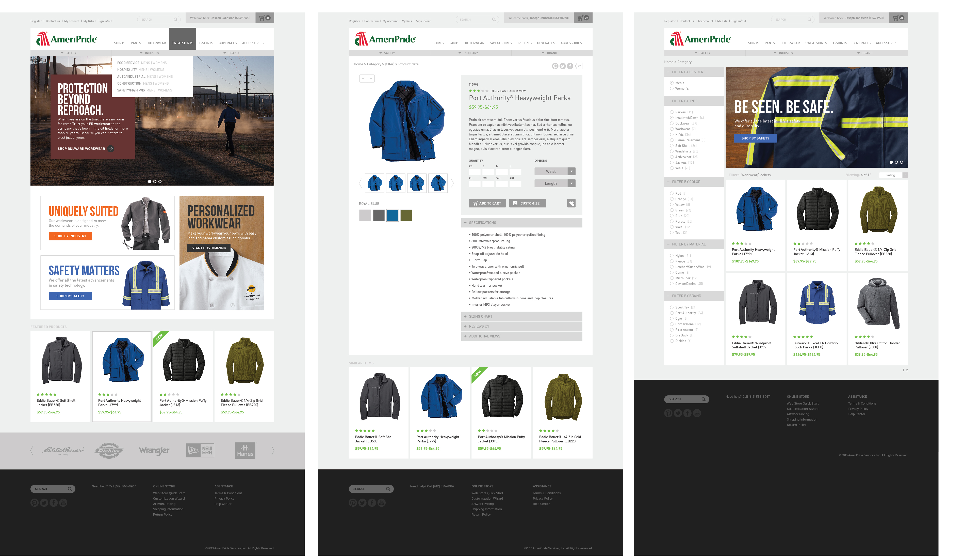Collapse the Filter by Material panel
980x556 pixels.
click(x=694, y=244)
